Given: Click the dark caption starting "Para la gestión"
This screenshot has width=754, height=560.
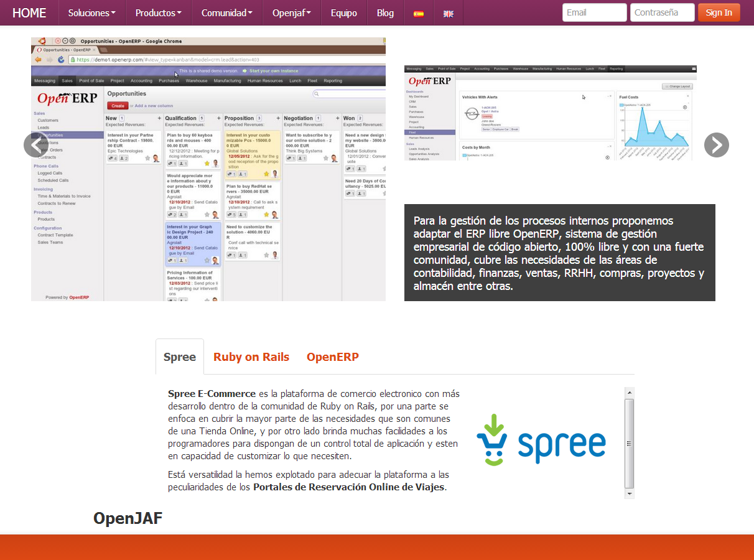Looking at the screenshot, I should coord(560,253).
